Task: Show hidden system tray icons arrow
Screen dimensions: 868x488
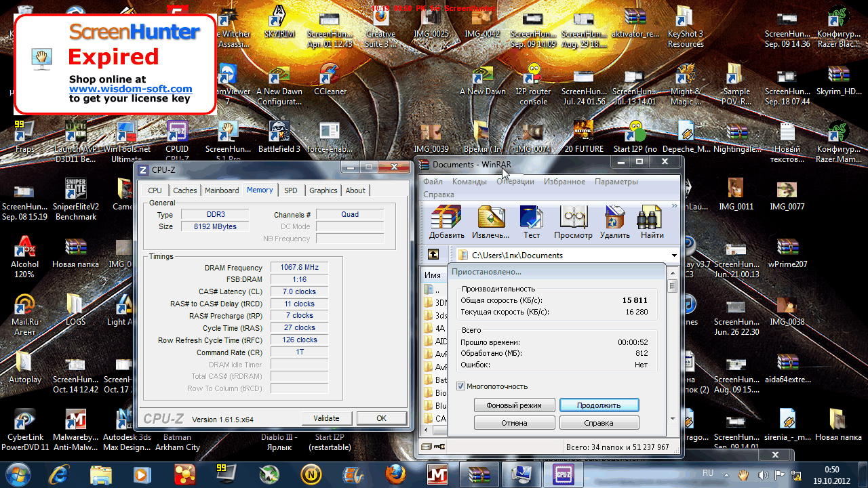Action: (x=726, y=474)
